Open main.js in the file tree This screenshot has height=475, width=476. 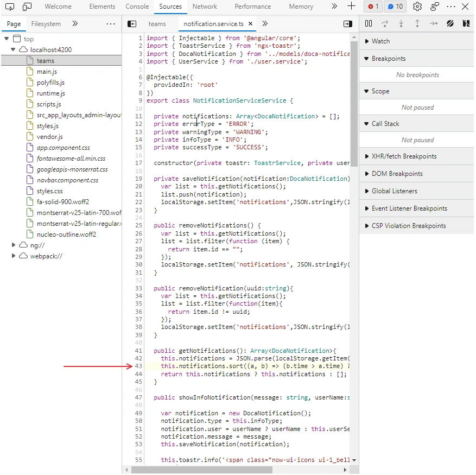point(47,71)
